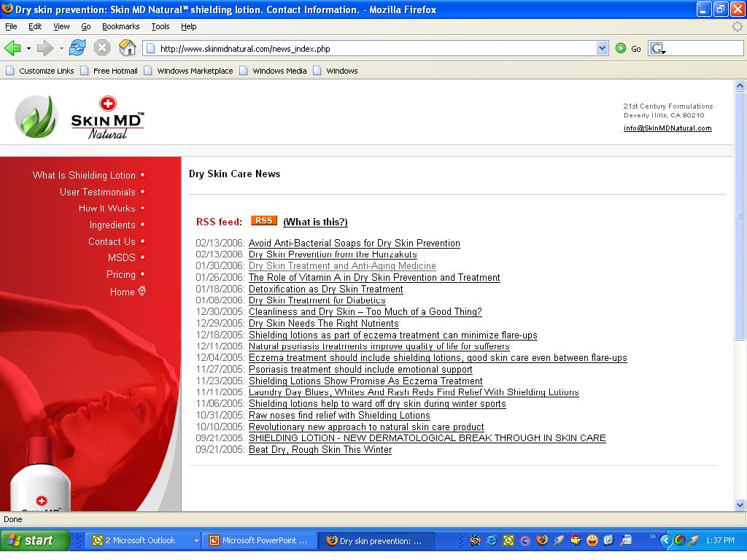Open Dry Skin Treatment for Diabetics
This screenshot has height=560, width=747.
[317, 300]
